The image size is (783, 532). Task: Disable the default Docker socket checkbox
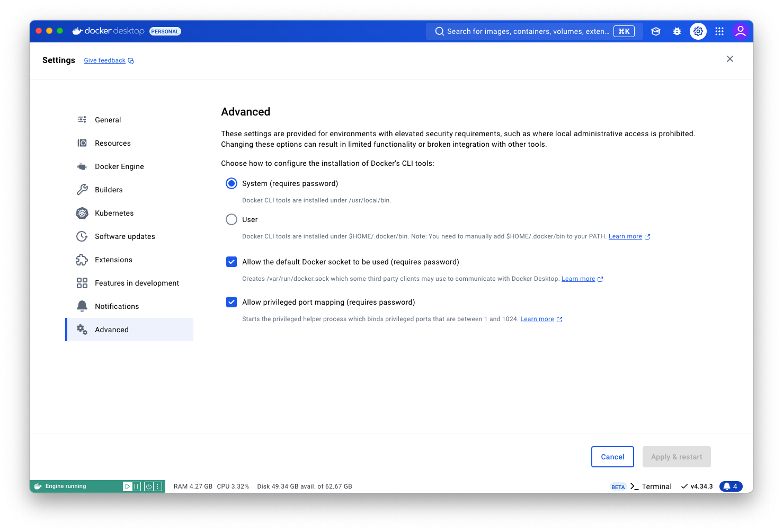click(232, 261)
